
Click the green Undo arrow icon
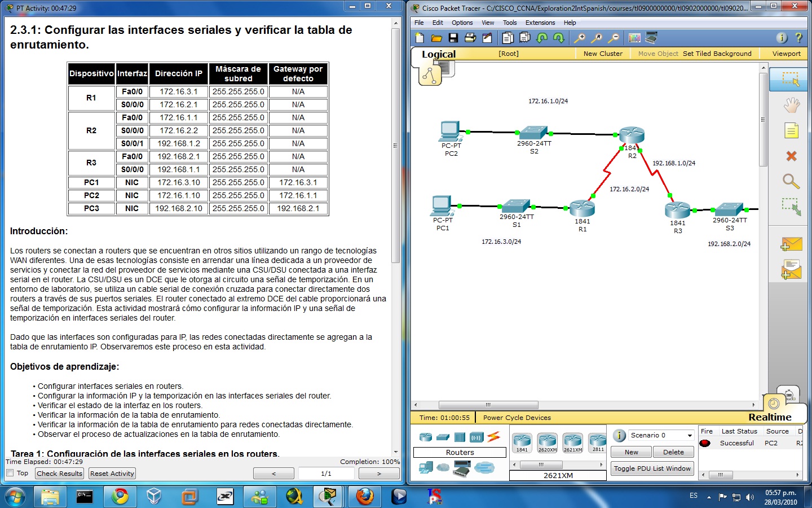[x=542, y=38]
